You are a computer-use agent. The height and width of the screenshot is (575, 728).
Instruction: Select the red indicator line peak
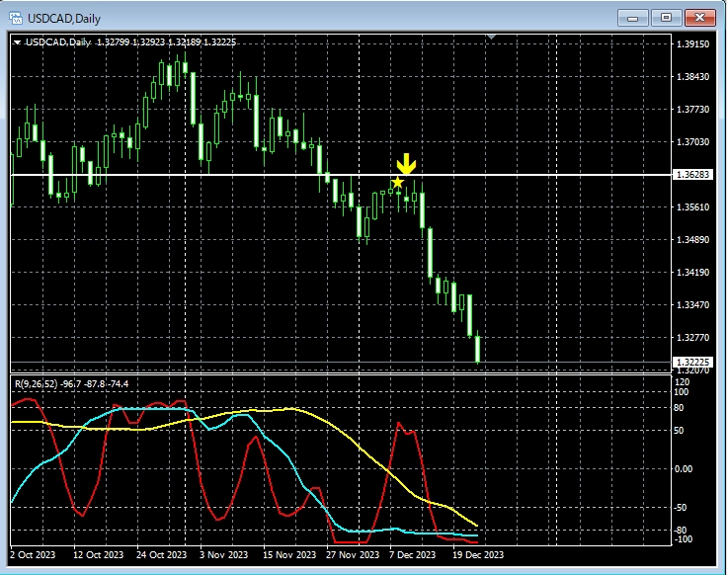tap(399, 424)
